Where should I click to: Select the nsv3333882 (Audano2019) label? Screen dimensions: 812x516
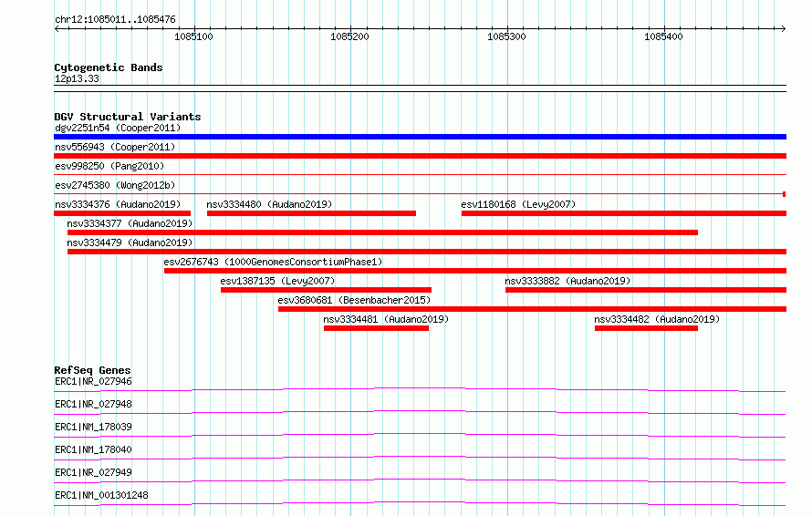(568, 281)
